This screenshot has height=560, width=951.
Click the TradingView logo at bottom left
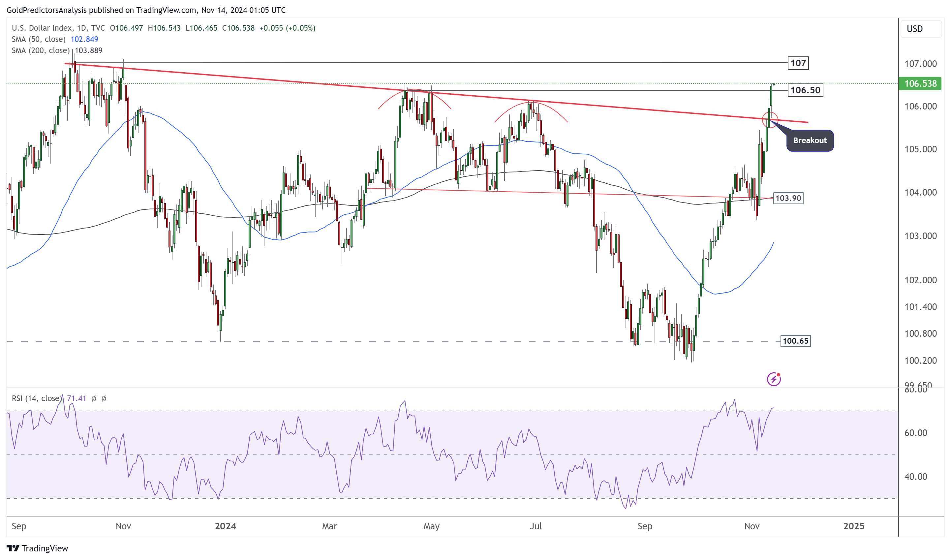point(37,548)
